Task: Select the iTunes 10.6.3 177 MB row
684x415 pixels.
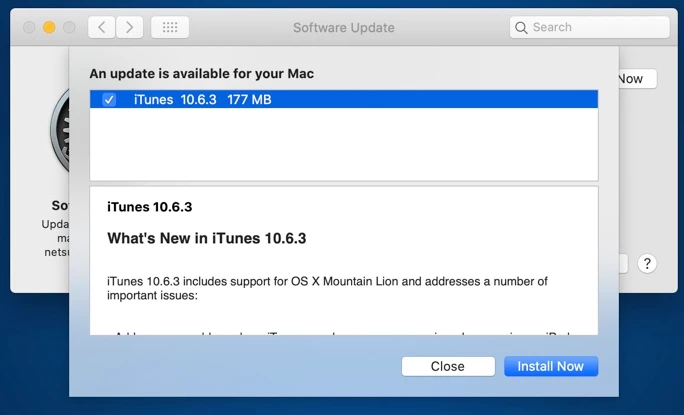Action: (344, 99)
